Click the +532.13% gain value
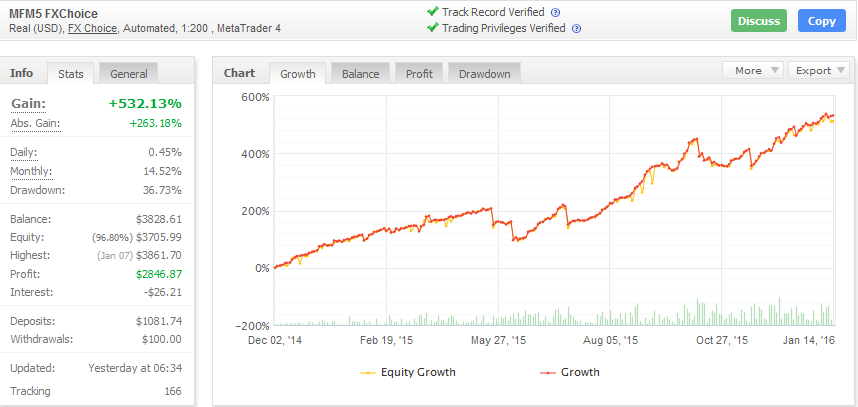This screenshot has width=858, height=407. [146, 104]
